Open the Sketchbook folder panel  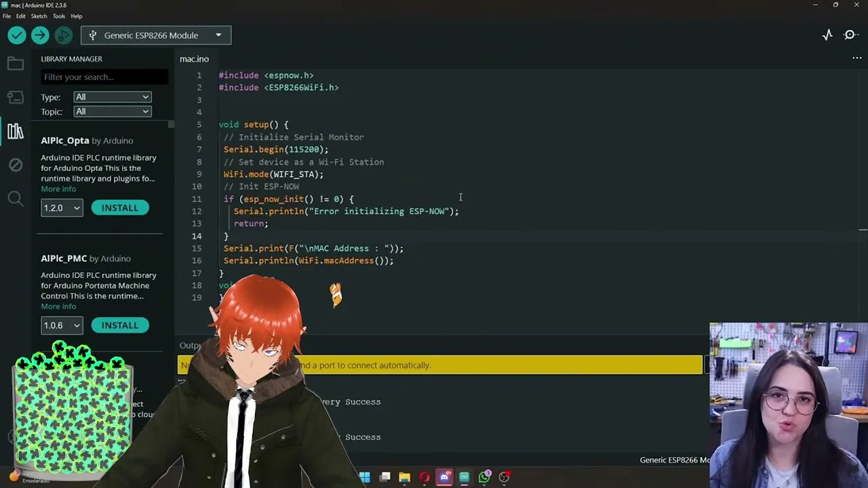[x=15, y=64]
